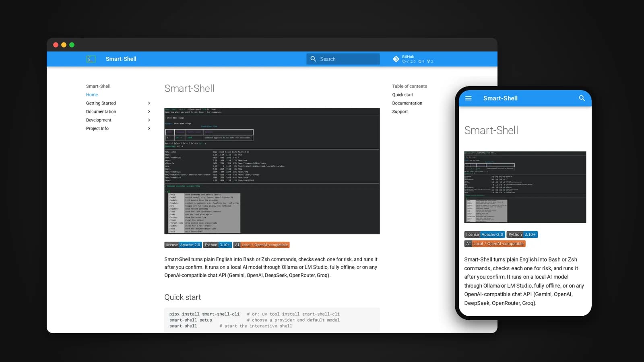Click the Smart-Shell sidebar section label
The height and width of the screenshot is (362, 644).
[x=98, y=86]
